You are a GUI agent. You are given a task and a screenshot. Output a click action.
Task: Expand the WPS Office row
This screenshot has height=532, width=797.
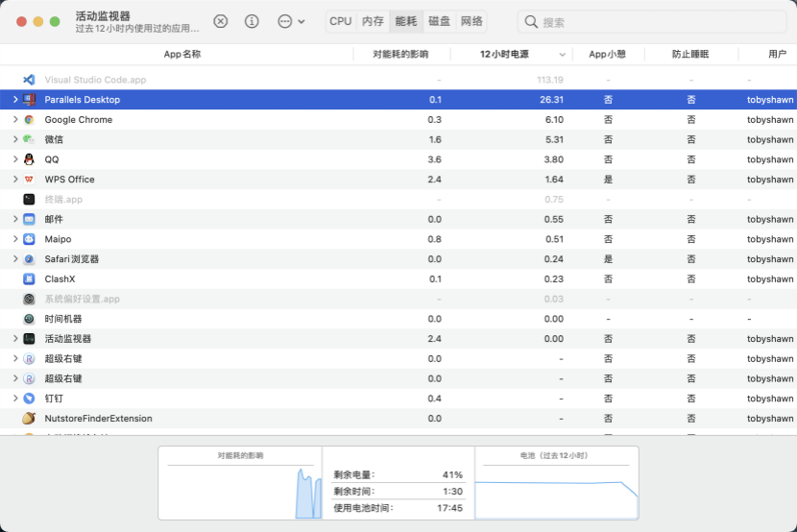point(15,180)
